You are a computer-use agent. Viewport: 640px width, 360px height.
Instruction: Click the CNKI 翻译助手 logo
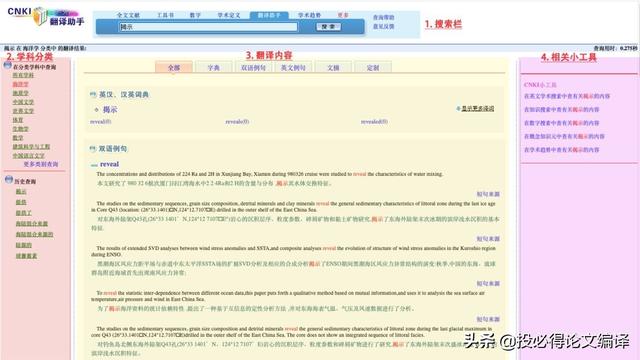point(46,16)
